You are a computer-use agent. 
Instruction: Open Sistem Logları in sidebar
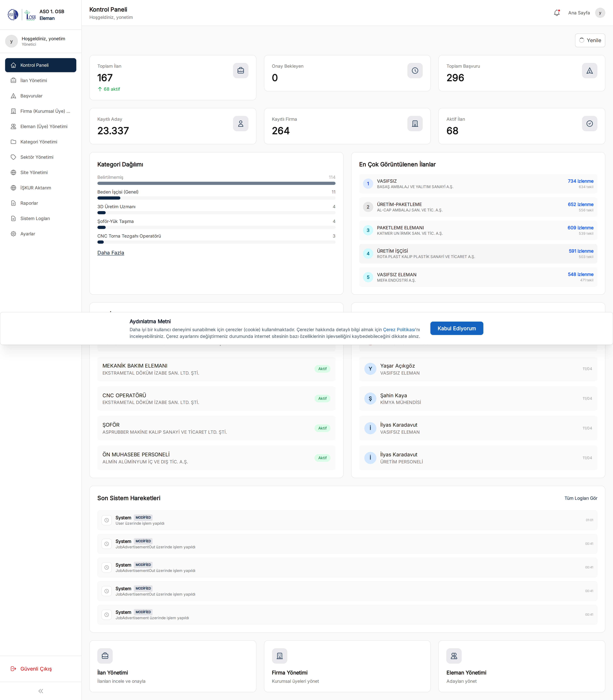pos(35,218)
